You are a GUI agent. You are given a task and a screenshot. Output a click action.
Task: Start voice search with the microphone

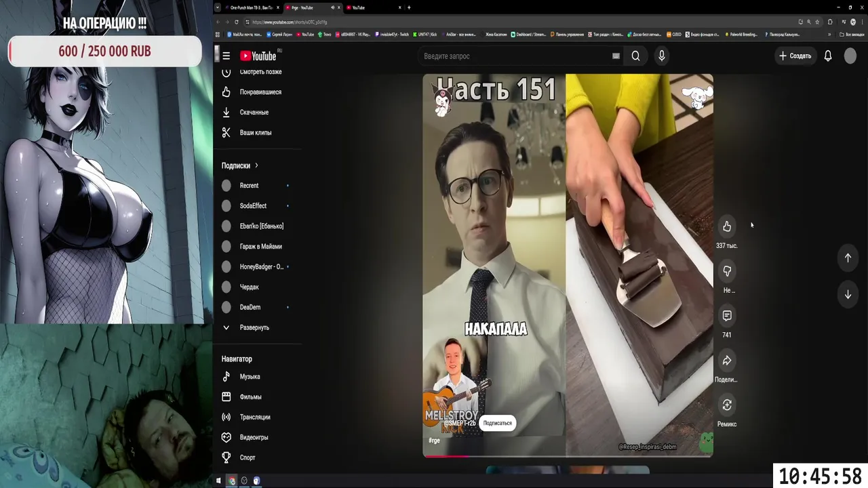coord(662,56)
